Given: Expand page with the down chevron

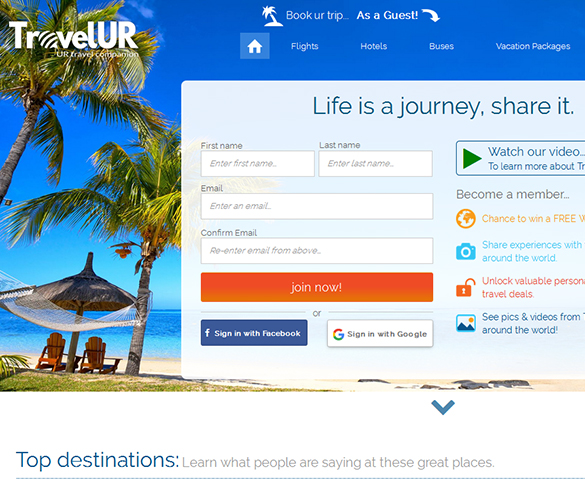Looking at the screenshot, I should coord(443,407).
